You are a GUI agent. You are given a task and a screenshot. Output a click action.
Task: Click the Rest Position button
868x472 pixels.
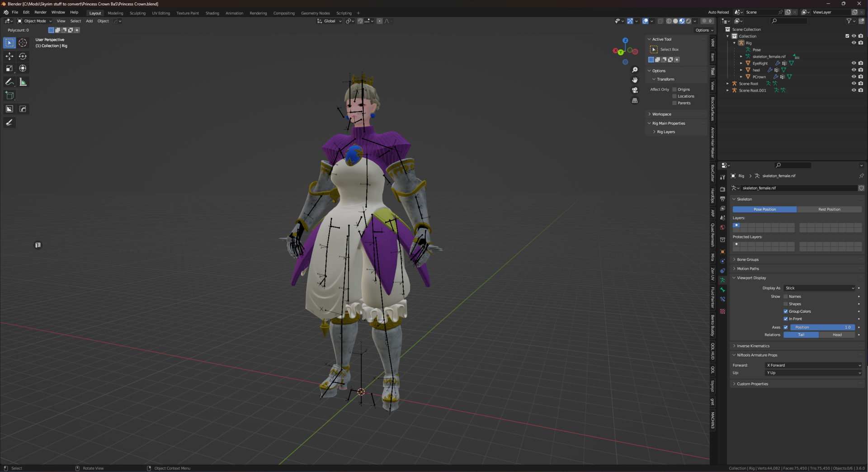pos(829,209)
